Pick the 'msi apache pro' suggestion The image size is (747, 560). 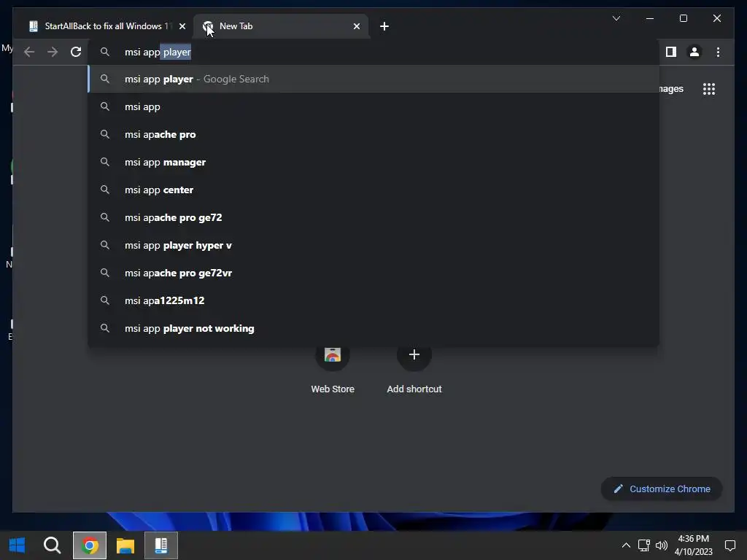[x=374, y=134]
